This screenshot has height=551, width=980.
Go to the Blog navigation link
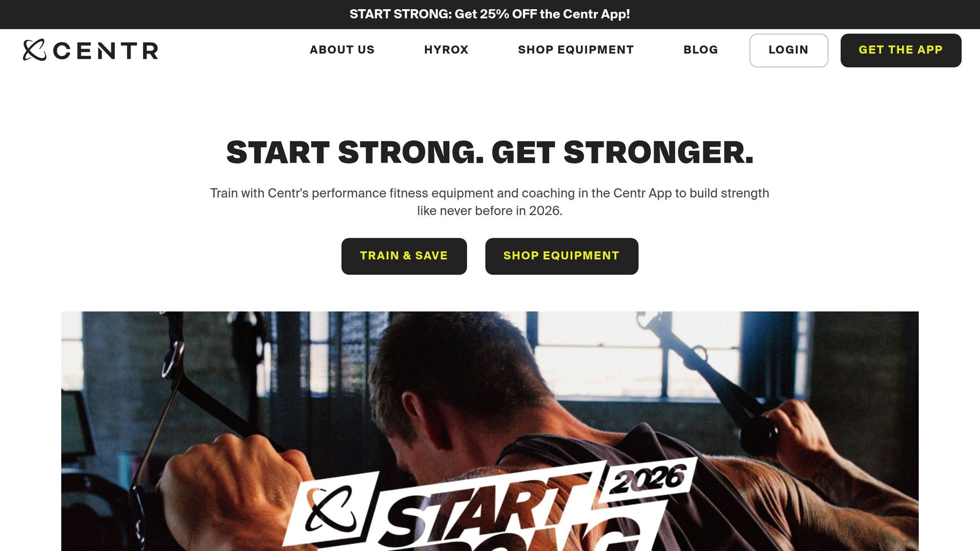tap(701, 50)
